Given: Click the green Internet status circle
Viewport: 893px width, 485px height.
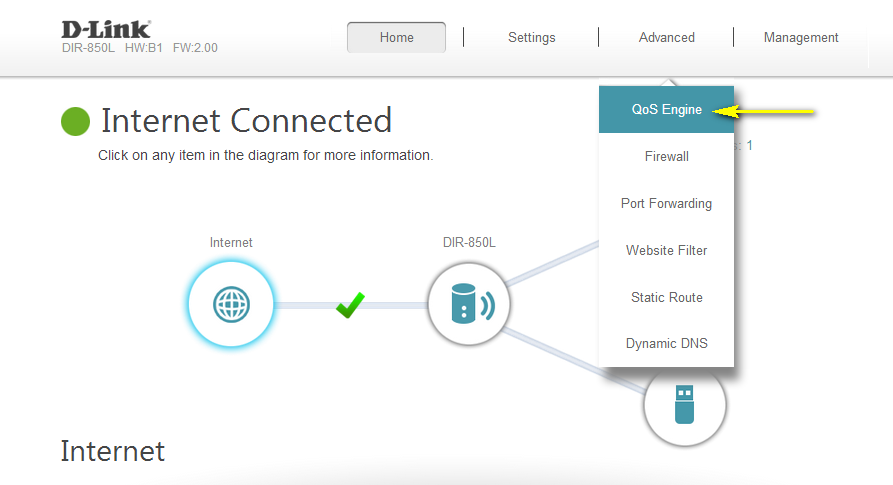Looking at the screenshot, I should [x=76, y=121].
